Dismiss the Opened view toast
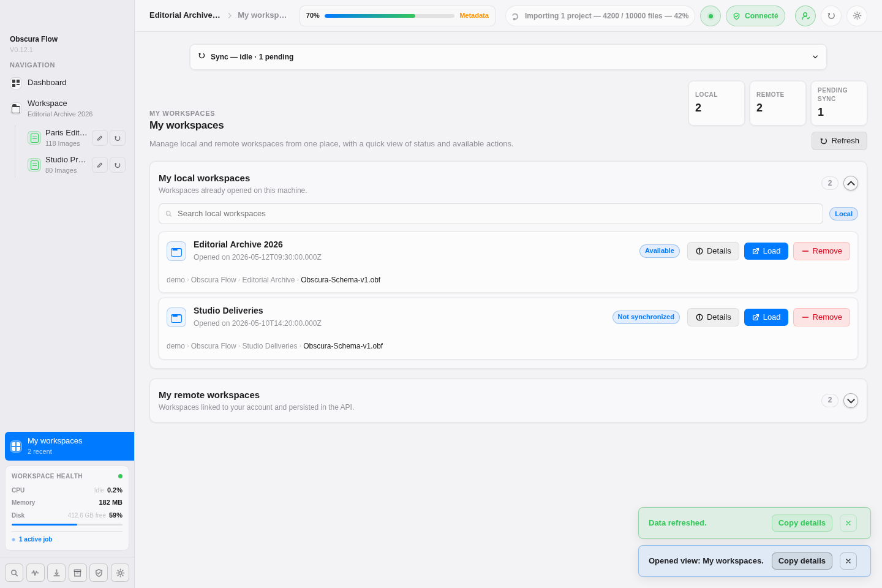The height and width of the screenshot is (588, 882). (848, 561)
